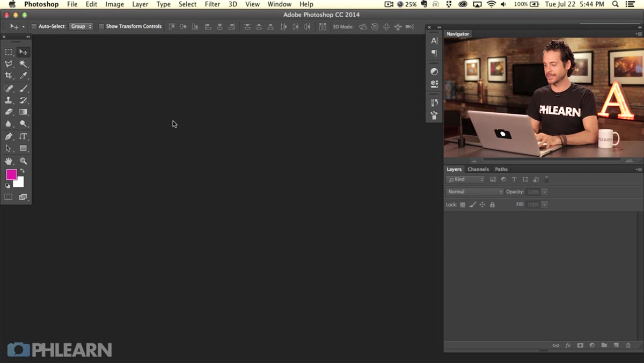Open the Paragraph panel icon
Image resolution: width=644 pixels, height=363 pixels.
pyautogui.click(x=434, y=53)
